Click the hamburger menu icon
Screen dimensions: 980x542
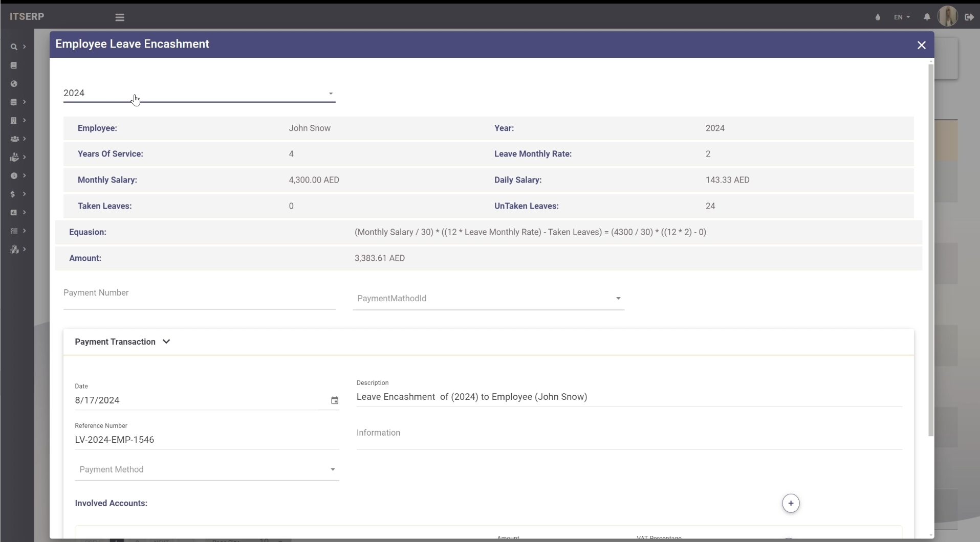120,17
